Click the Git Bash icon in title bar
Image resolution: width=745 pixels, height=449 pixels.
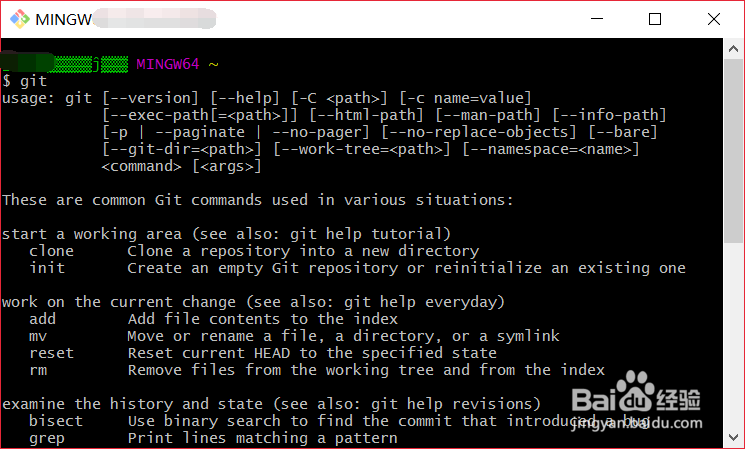(19, 19)
